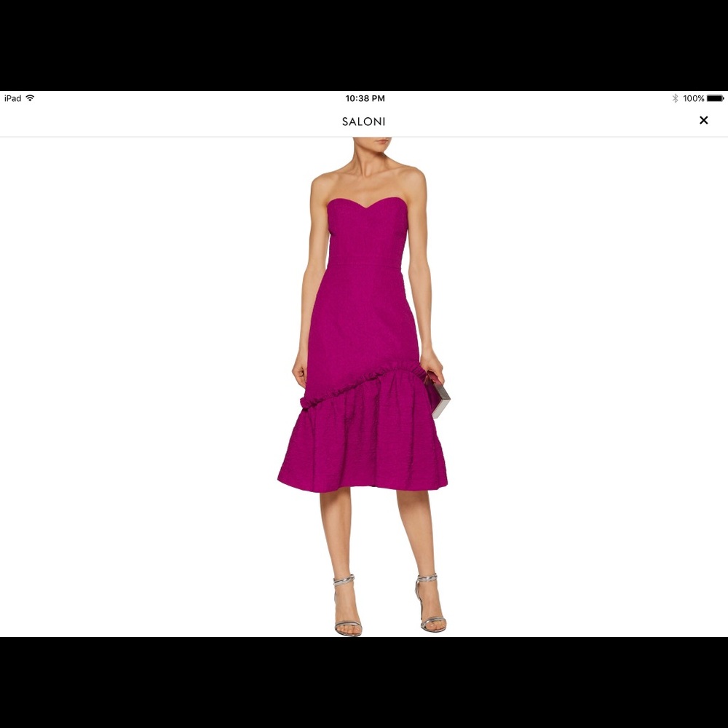Viewport: 728px width, 728px height.
Task: Dismiss the overlay with the close button
Action: tap(703, 120)
